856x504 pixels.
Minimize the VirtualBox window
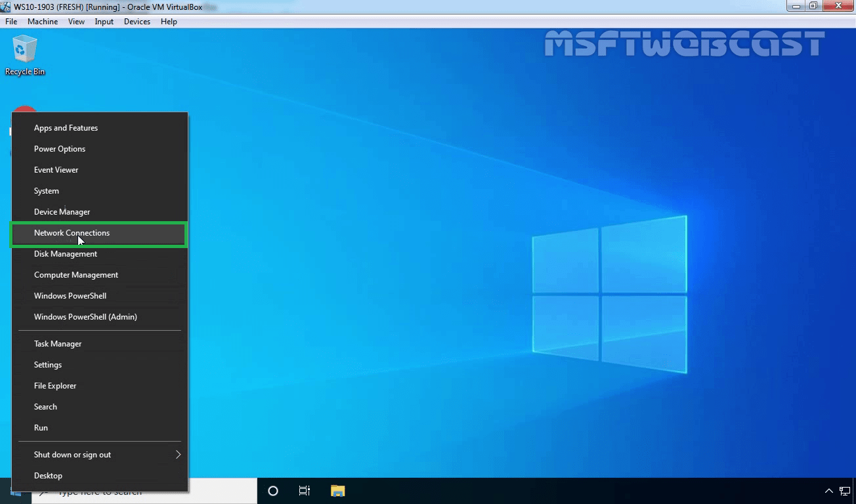[x=796, y=6]
